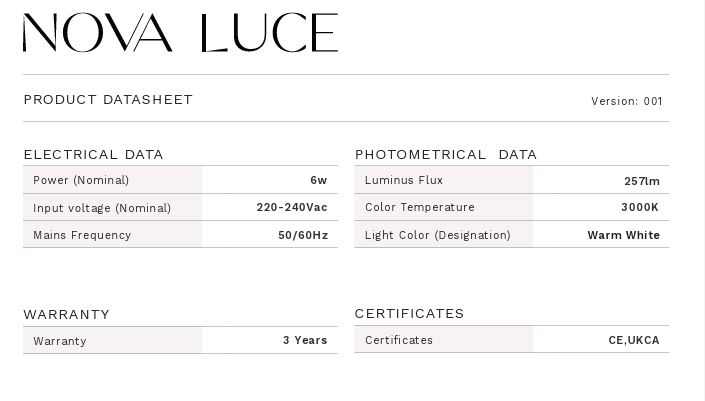The image size is (705, 401).
Task: Select the 3 Years warranty value
Action: [x=305, y=340]
